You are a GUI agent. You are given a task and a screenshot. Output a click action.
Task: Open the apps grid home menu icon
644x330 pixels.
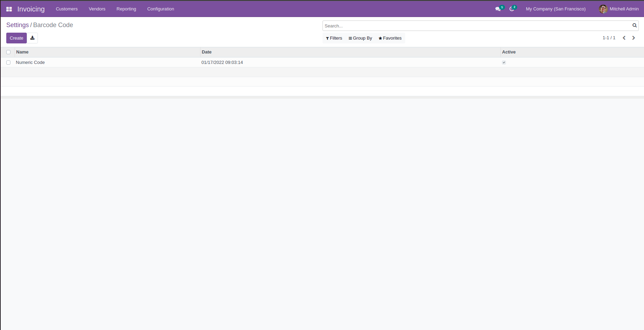coord(9,9)
